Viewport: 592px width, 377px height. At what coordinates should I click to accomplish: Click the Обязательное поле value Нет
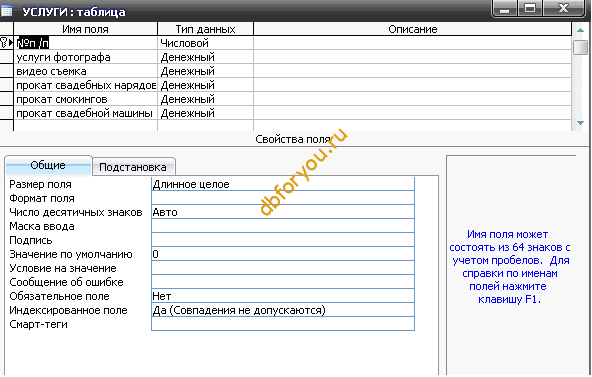pos(283,296)
